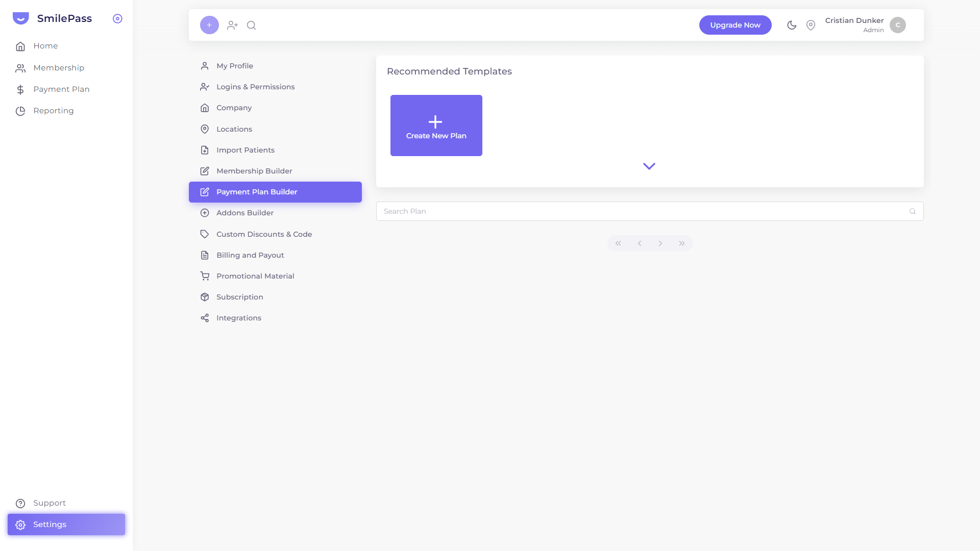Click the Custom Discounts tag icon
Screen dimensions: 980x551
[205, 234]
